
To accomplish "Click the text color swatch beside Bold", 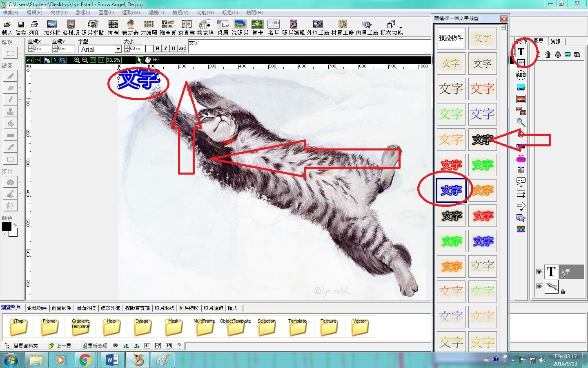I will 149,49.
